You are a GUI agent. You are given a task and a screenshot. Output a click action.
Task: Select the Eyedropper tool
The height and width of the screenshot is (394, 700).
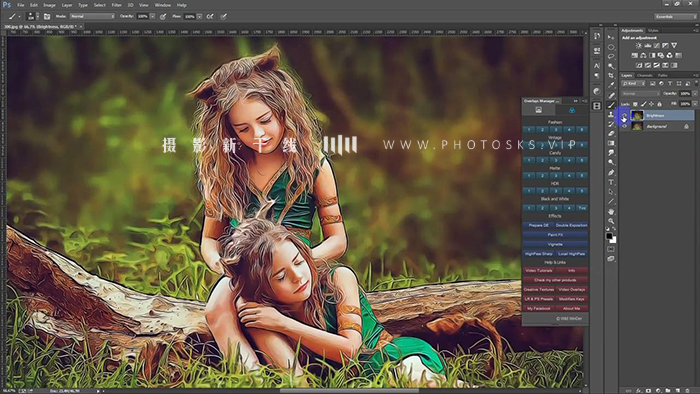[x=611, y=85]
